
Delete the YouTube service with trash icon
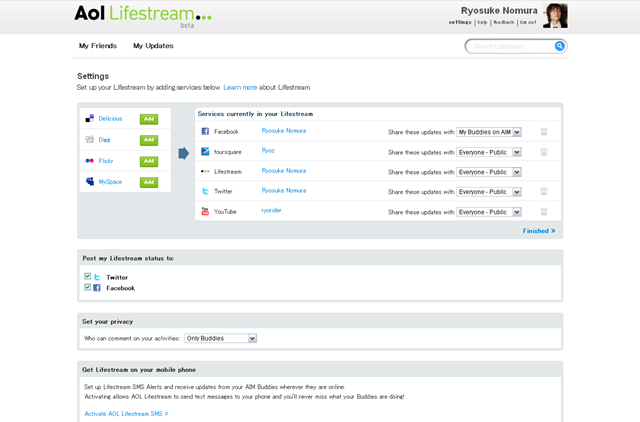pos(544,211)
